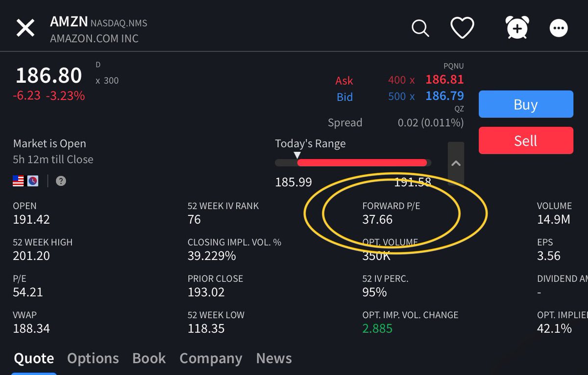Click the US flag icon

pyautogui.click(x=18, y=181)
